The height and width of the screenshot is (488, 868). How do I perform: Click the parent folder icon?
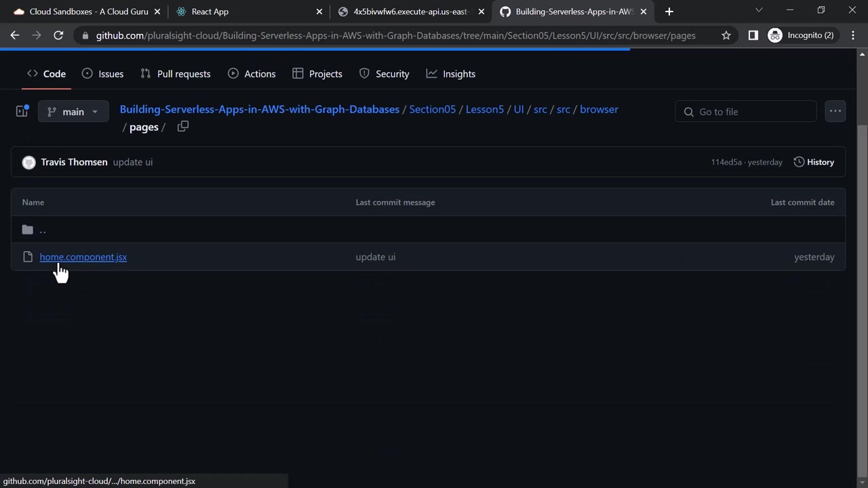click(x=28, y=230)
